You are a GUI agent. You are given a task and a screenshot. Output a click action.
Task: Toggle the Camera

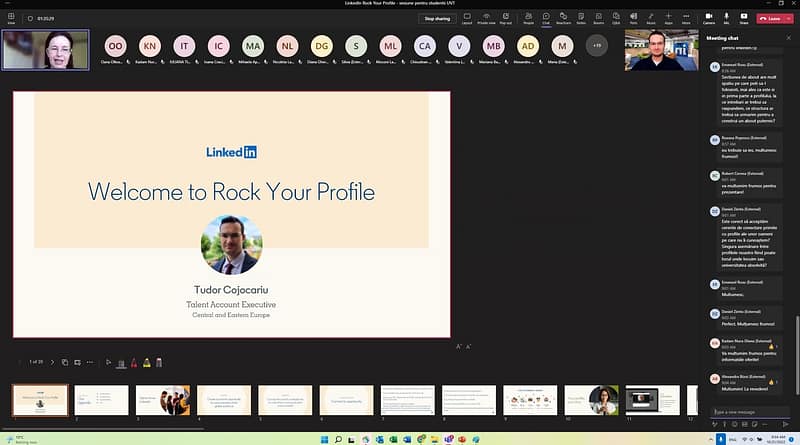tap(709, 18)
